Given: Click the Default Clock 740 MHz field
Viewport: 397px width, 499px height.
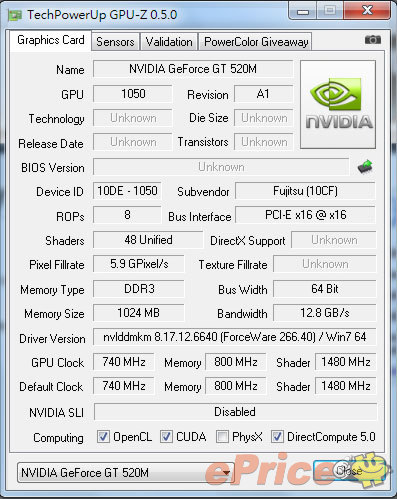Looking at the screenshot, I should click(x=124, y=386).
